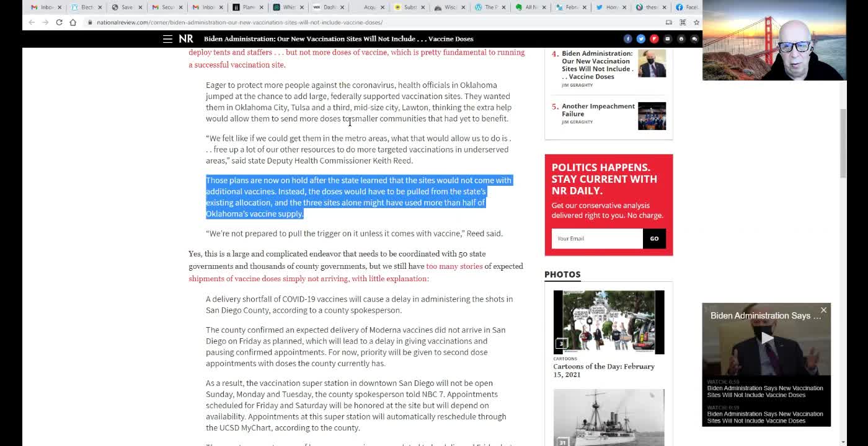
Task: Submit the newsletter signup with GO button
Action: coord(654,238)
